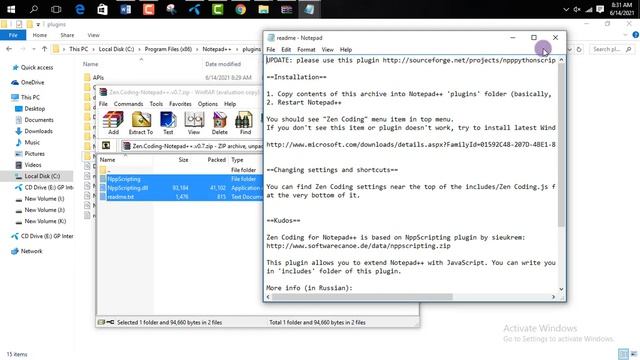Go up one level in WinRAR
640x360 pixels.
pyautogui.click(x=106, y=145)
